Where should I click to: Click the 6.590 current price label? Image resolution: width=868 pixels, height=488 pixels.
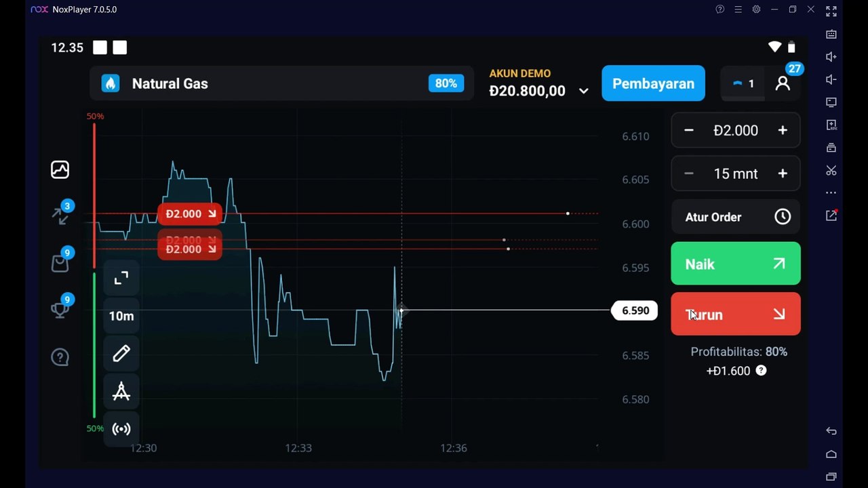[x=635, y=310]
